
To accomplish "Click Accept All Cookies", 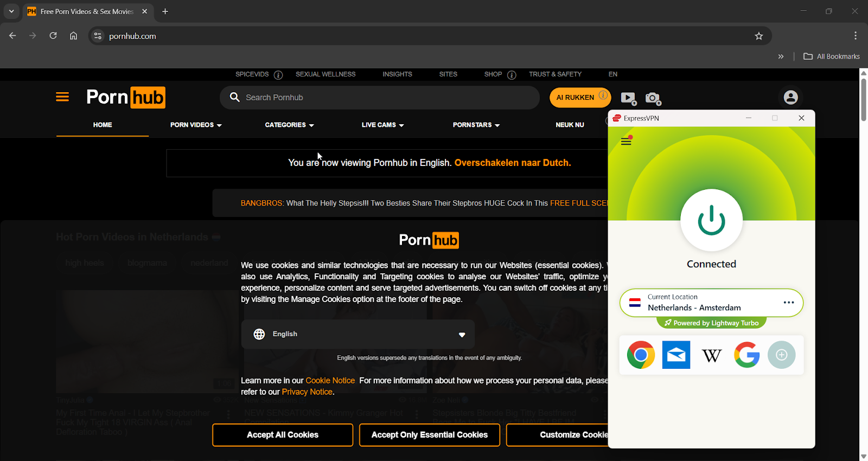I will click(x=283, y=435).
